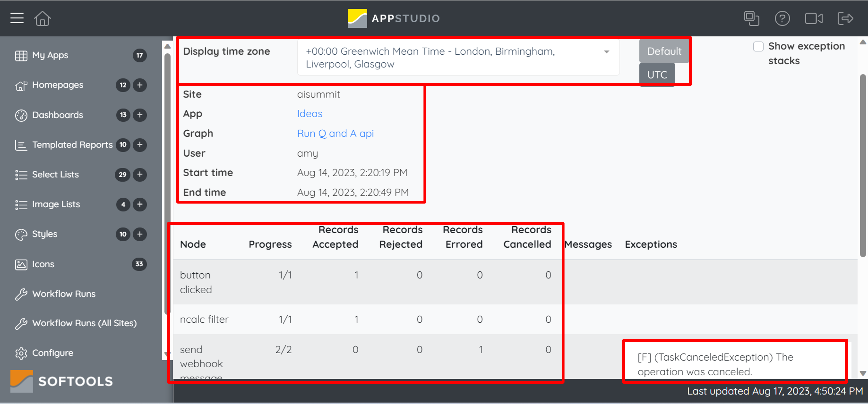Click the My Apps count badge 17
Image resolution: width=868 pixels, height=404 pixels.
click(x=140, y=55)
